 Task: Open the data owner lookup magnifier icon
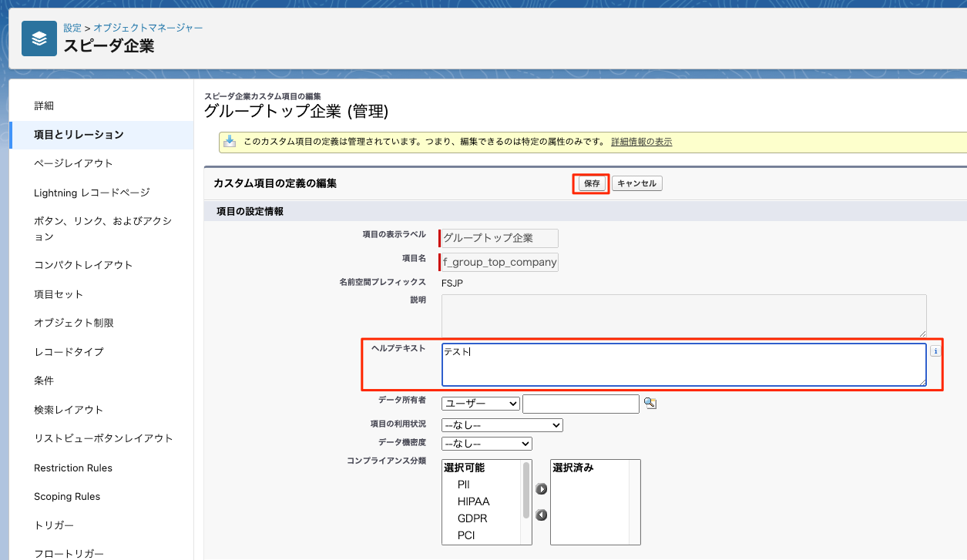[650, 403]
